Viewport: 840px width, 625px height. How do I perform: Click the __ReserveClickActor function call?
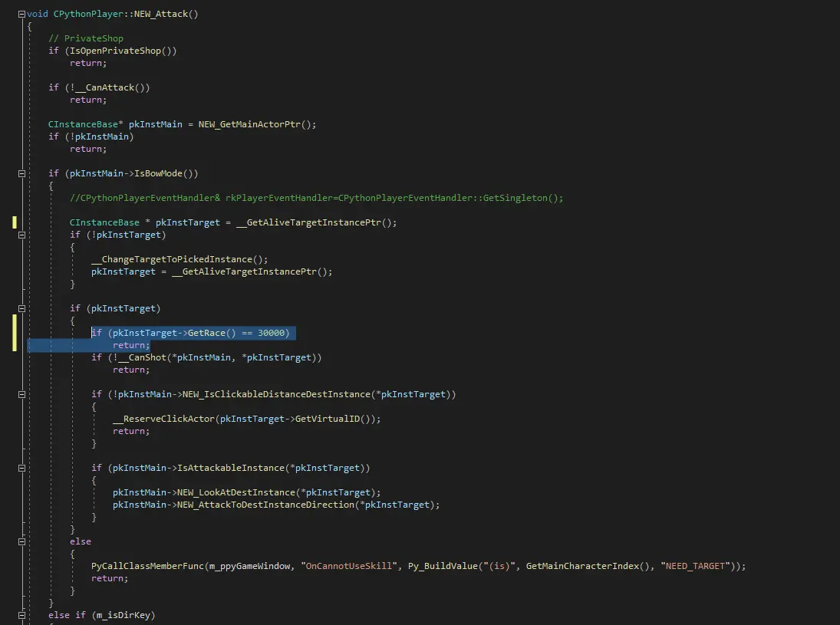pos(163,419)
